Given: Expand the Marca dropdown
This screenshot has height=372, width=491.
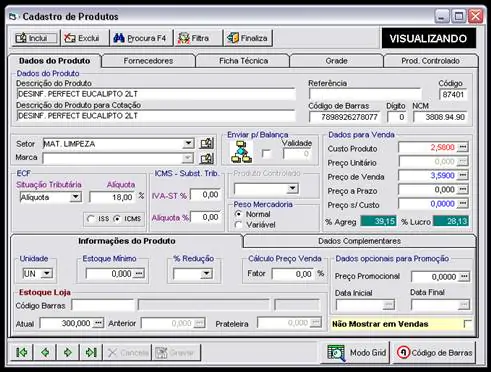Looking at the screenshot, I should pyautogui.click(x=188, y=158).
